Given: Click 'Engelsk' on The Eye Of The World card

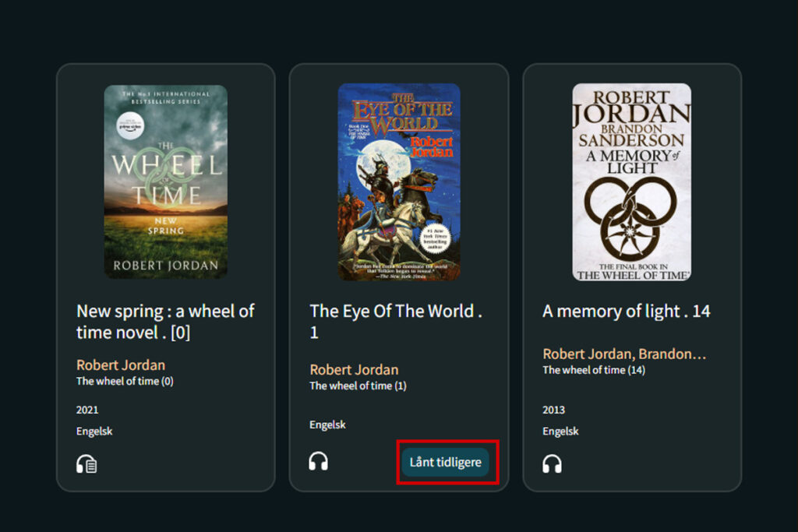Looking at the screenshot, I should pyautogui.click(x=327, y=425).
